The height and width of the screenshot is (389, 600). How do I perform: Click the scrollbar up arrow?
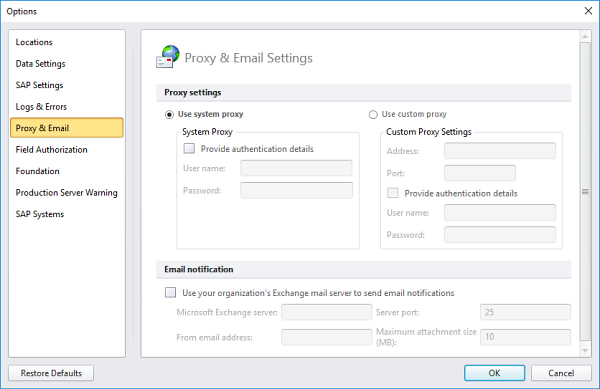(x=585, y=37)
